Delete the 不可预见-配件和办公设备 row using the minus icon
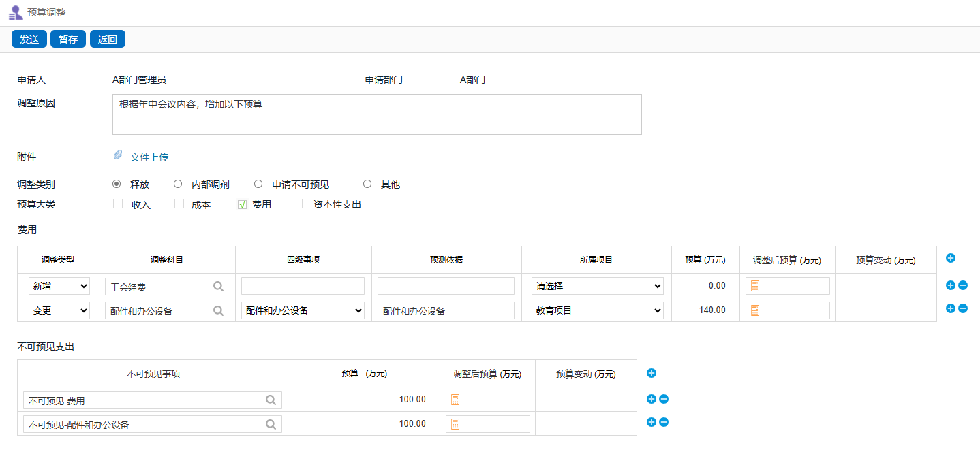Viewport: 980px width, 450px height. tap(664, 422)
